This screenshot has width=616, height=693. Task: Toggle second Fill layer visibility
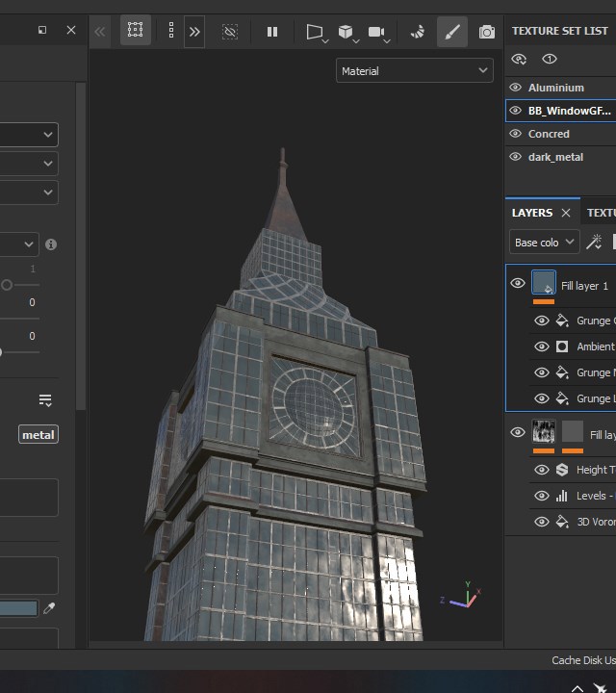pyautogui.click(x=518, y=432)
